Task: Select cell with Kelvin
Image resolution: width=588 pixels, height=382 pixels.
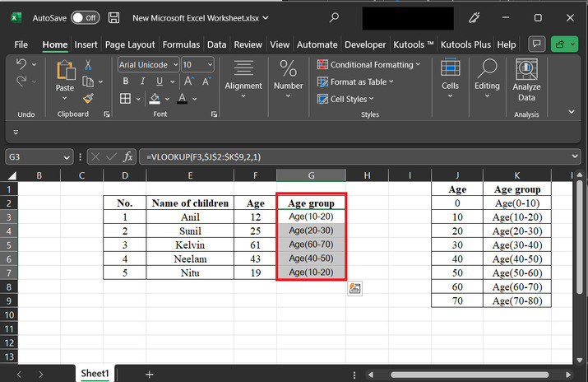Action: [190, 245]
